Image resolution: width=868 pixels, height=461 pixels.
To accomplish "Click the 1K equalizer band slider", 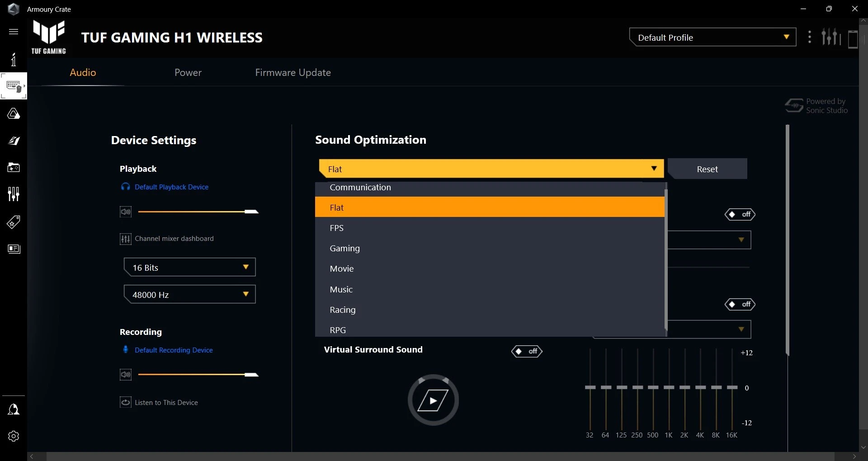I will click(669, 389).
